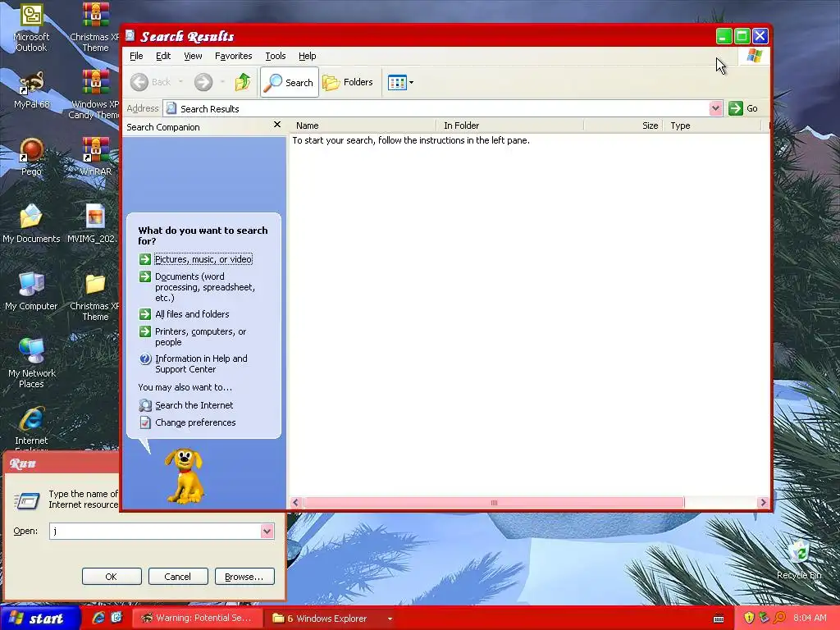840x630 pixels.
Task: Choose Documents word processing search option
Action: [x=204, y=287]
